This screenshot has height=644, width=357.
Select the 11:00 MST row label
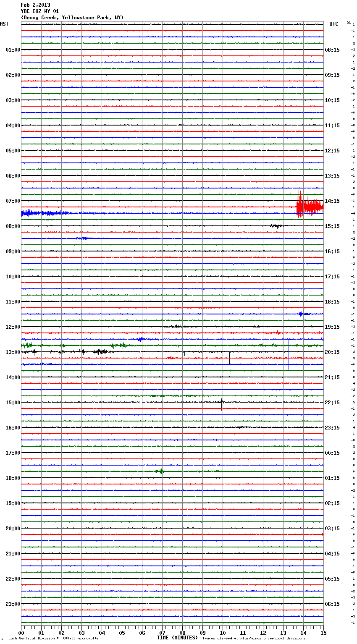13,302
